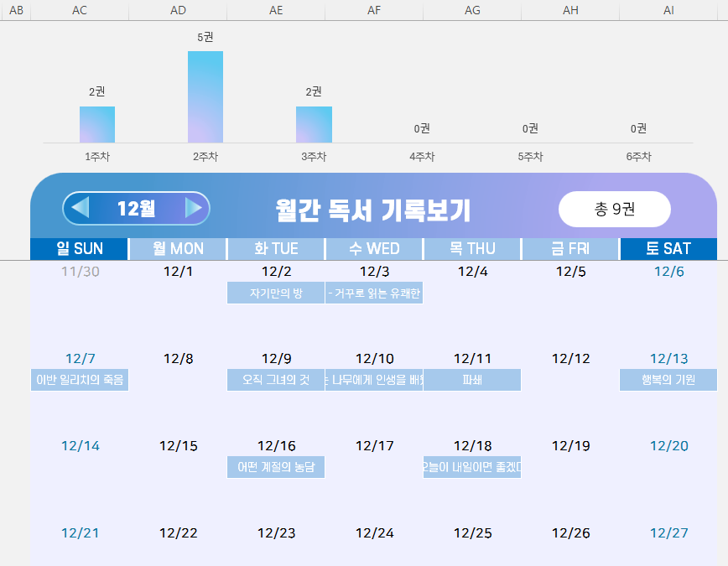Click the next month right arrow
728x566 pixels.
(193, 208)
